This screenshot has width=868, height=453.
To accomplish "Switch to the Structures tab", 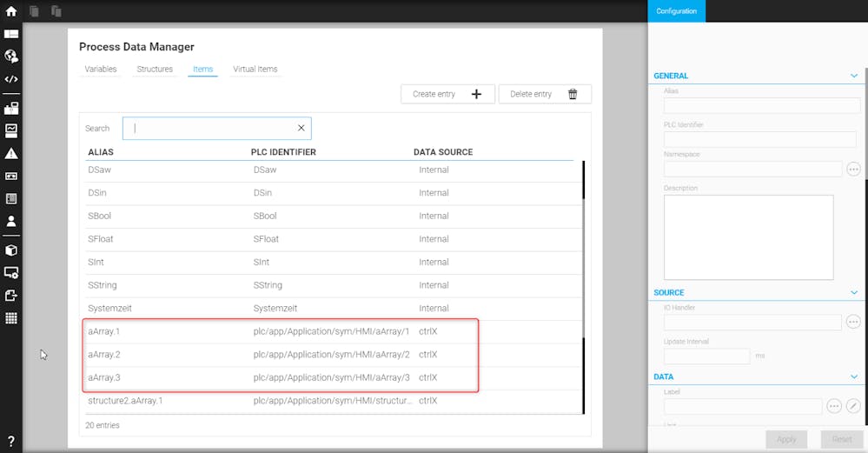I will pyautogui.click(x=155, y=70).
